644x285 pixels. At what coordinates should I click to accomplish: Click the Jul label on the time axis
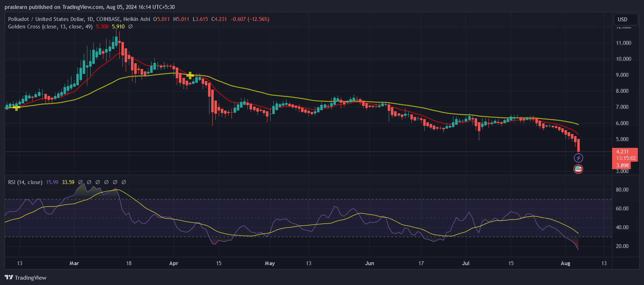pos(466,263)
